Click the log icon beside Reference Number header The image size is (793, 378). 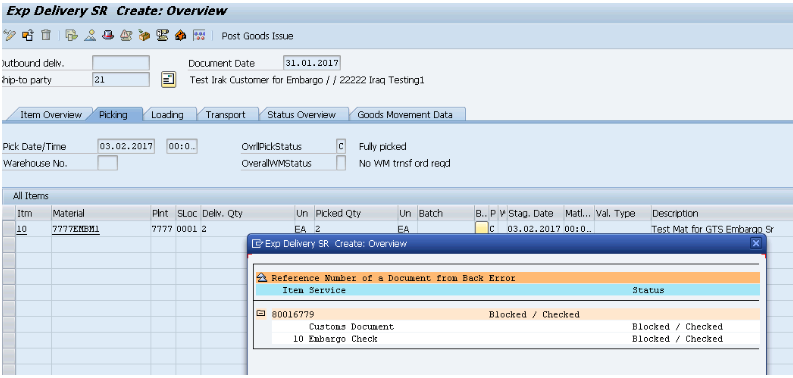pyautogui.click(x=261, y=278)
